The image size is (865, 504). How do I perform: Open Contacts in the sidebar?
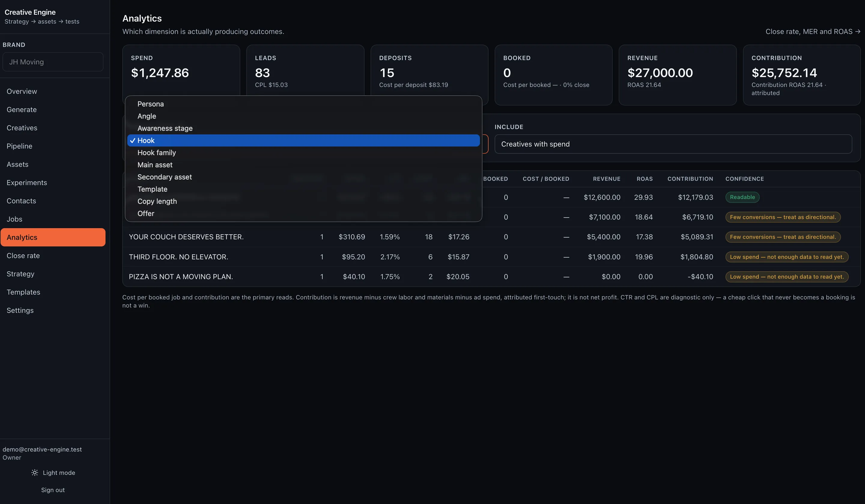(53, 201)
